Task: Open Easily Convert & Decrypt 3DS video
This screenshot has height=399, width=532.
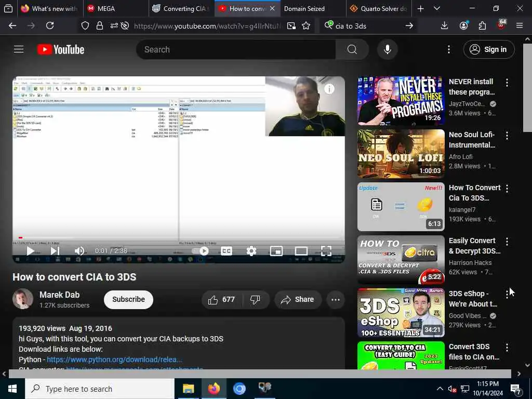Action: coord(401,260)
